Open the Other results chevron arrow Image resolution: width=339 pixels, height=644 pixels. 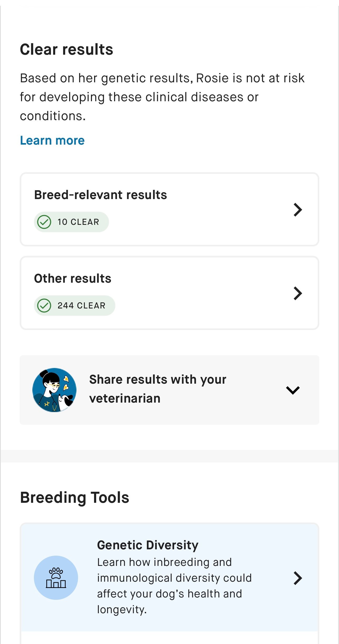tap(298, 293)
